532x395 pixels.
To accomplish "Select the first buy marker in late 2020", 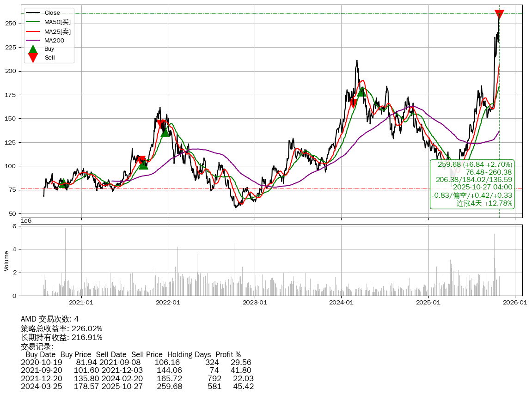I will click(x=64, y=183).
